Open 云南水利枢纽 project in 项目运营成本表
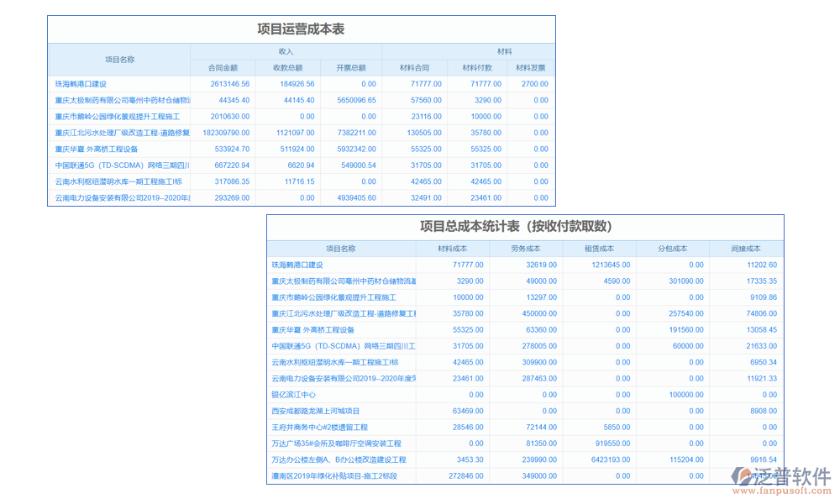Viewport: 840px width, 504px height. (x=118, y=181)
